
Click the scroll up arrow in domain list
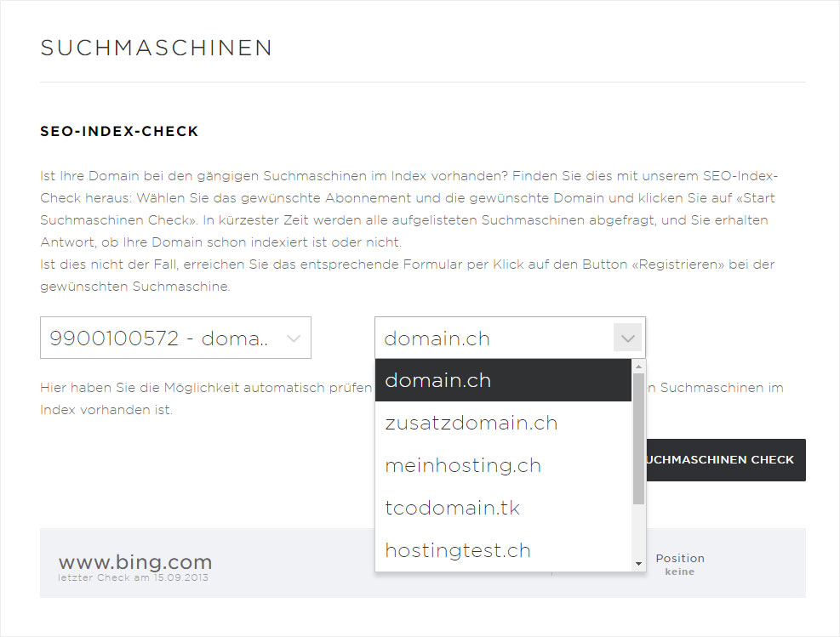coord(638,367)
